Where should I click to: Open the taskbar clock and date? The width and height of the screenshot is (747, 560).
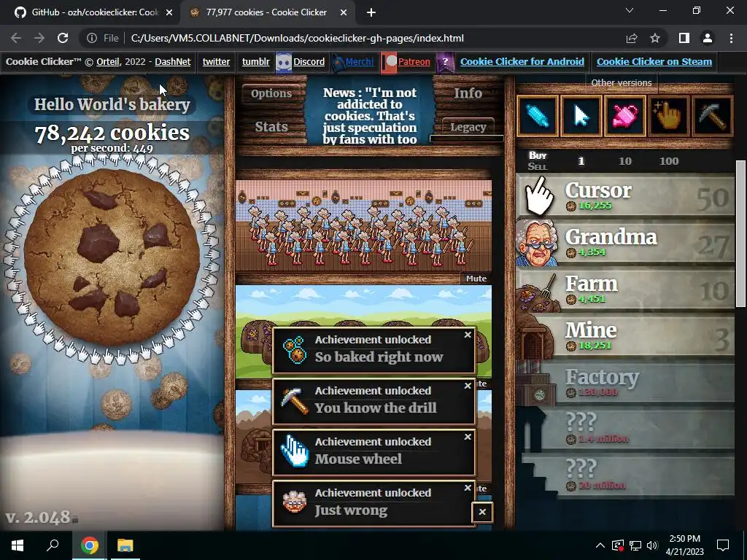click(684, 545)
